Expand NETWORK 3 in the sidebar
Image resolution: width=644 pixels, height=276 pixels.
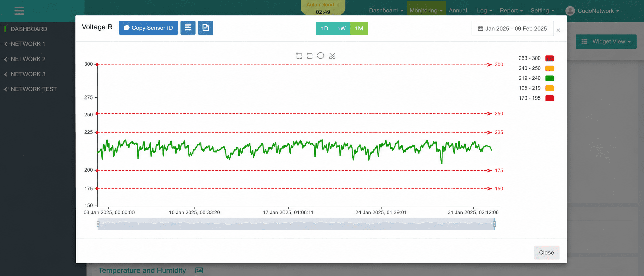(x=28, y=74)
